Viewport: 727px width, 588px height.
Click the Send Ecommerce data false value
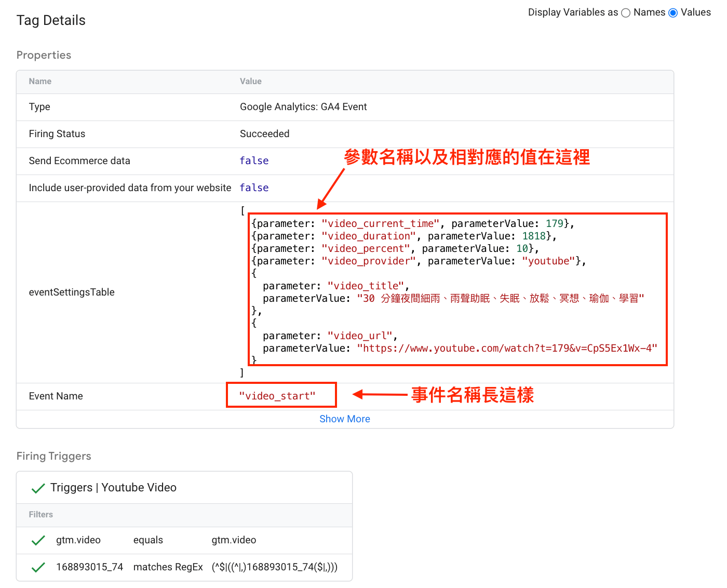pyautogui.click(x=254, y=161)
